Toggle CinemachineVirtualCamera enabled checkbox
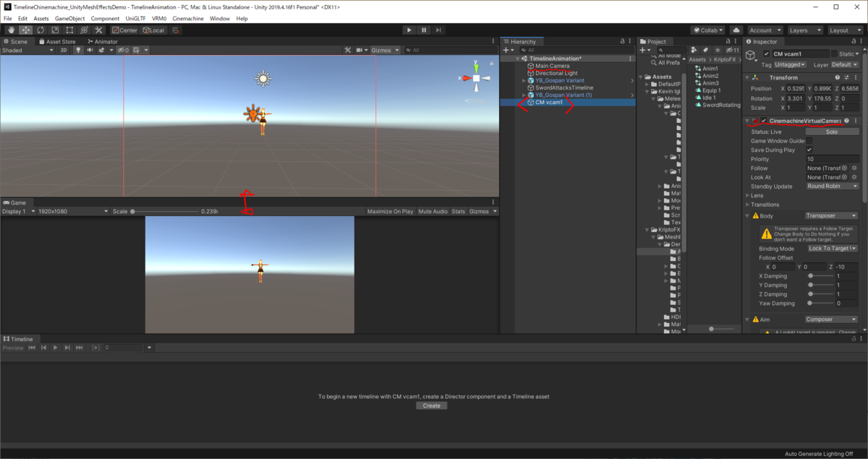Screen dimensions: 868x459 click(764, 121)
